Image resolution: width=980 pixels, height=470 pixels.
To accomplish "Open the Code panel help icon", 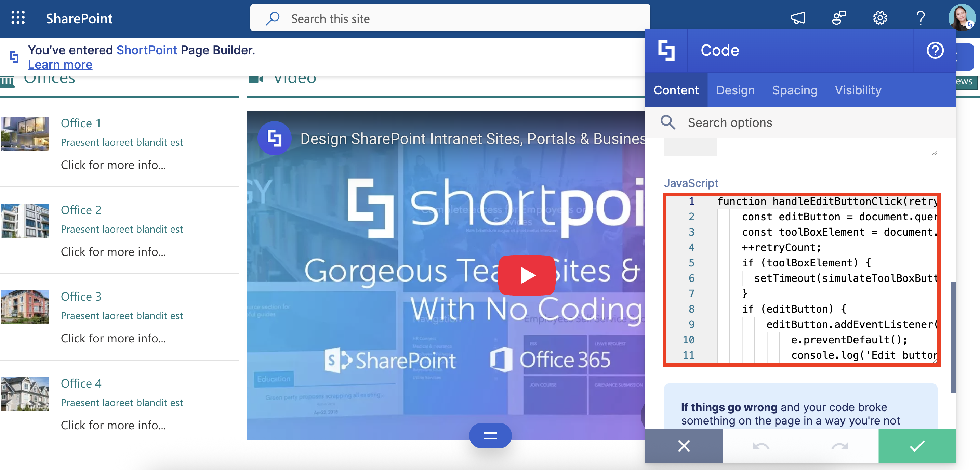I will pos(935,51).
